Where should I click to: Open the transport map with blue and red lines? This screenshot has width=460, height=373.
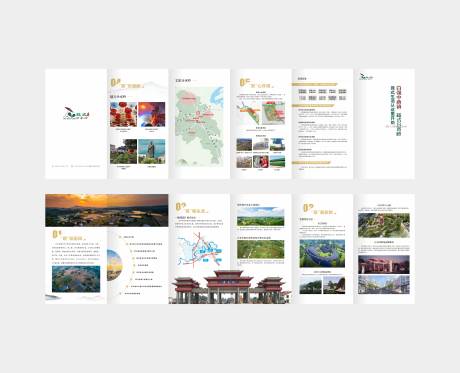point(199,250)
